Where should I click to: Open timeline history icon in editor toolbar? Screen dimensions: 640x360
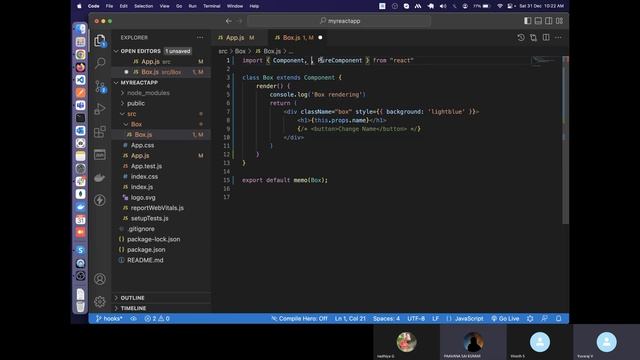click(521, 38)
